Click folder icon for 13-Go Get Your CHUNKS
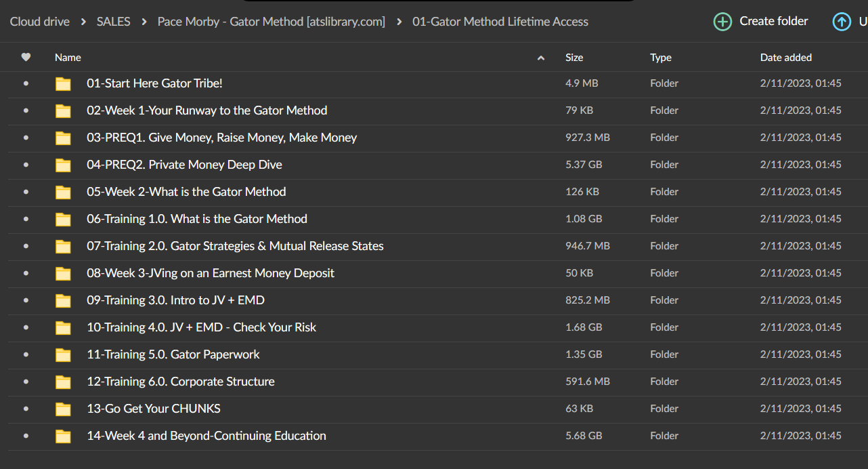This screenshot has width=868, height=469. point(63,409)
